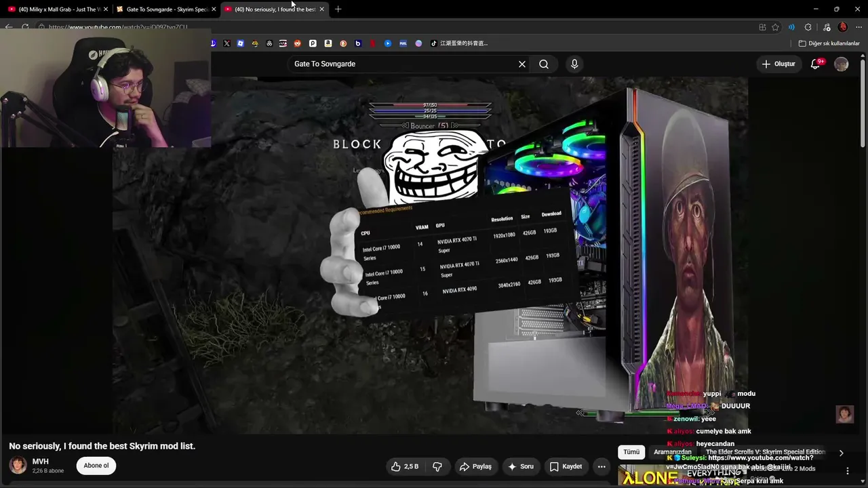The width and height of the screenshot is (868, 488).
Task: Close the 'No seriously, I found the best' tab
Action: (321, 9)
